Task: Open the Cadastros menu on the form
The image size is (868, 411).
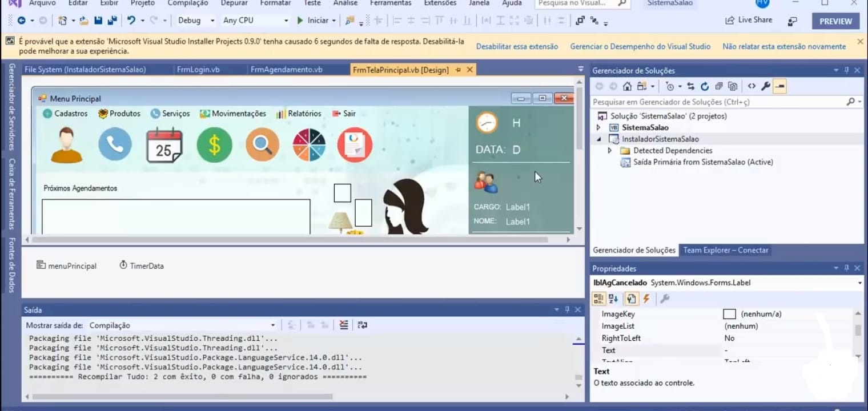Action: tap(65, 114)
